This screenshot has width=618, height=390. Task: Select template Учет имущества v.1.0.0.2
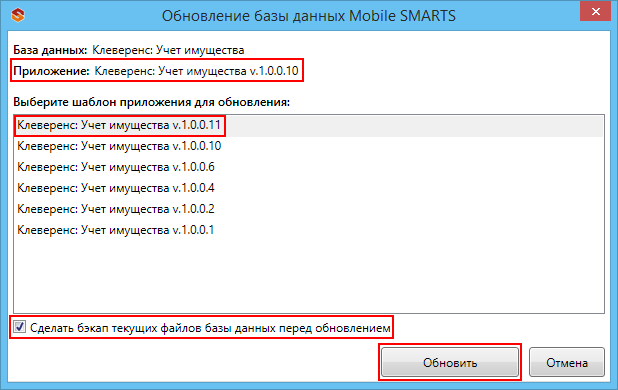click(309, 209)
